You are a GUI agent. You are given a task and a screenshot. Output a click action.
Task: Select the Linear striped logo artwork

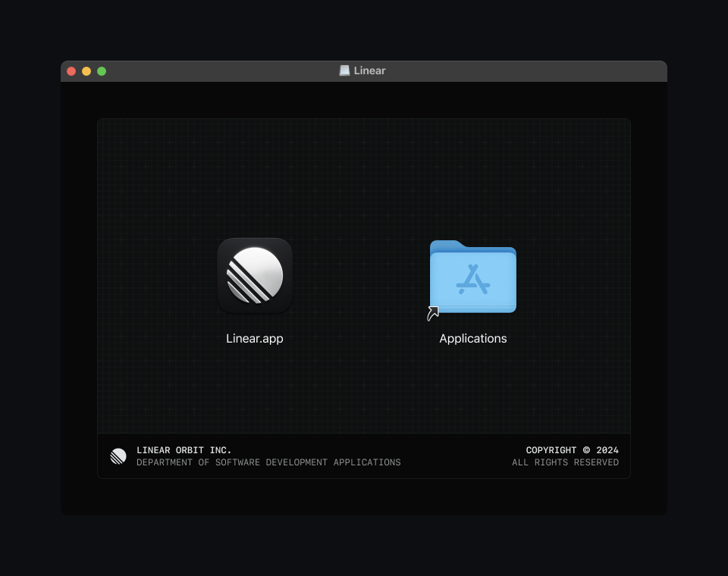point(255,275)
